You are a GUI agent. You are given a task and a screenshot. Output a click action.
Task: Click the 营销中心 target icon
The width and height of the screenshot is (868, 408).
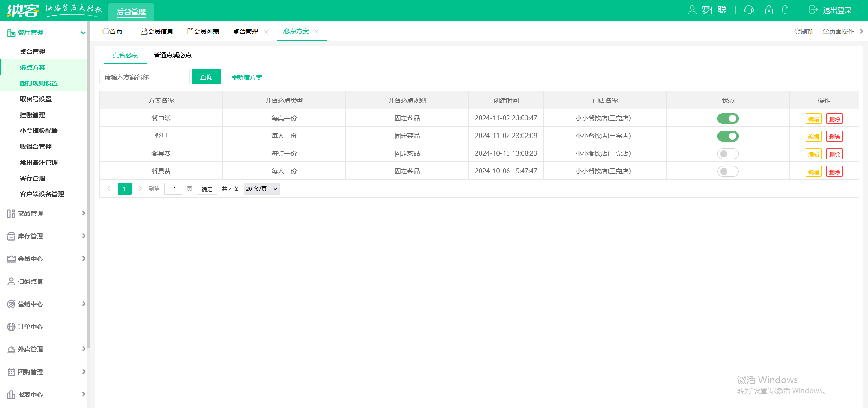[x=11, y=304]
